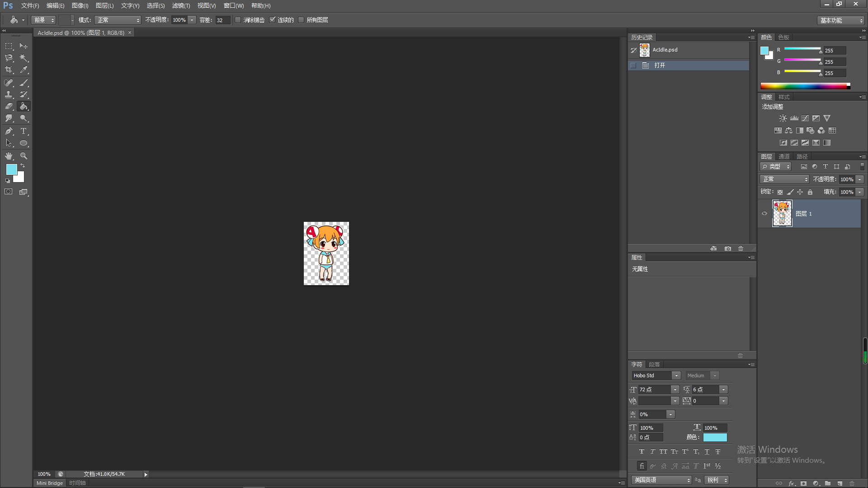Toggle lock position
The height and width of the screenshot is (488, 868).
pos(800,192)
